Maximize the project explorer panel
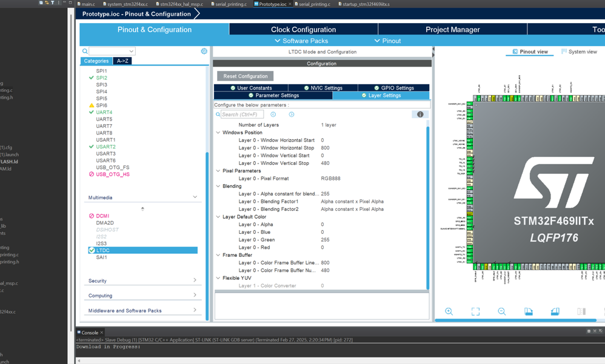 pyautogui.click(x=70, y=2)
